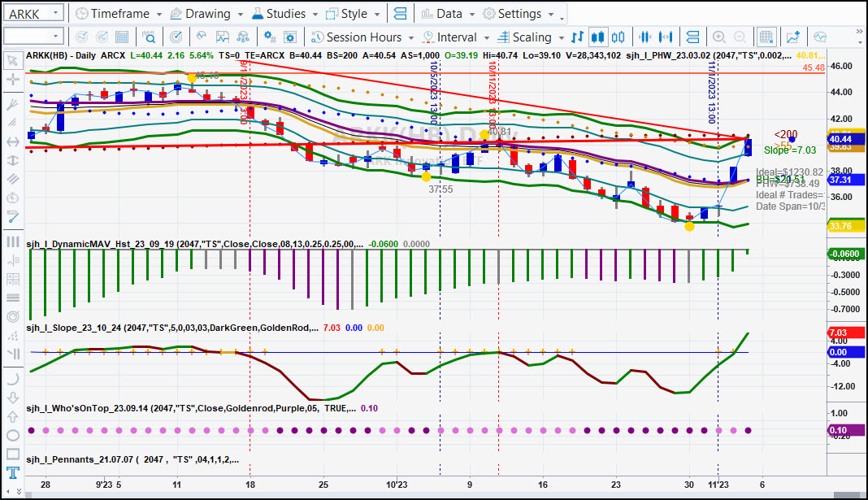
Task: Expand the Session Hours dropdown arrow
Action: point(410,37)
